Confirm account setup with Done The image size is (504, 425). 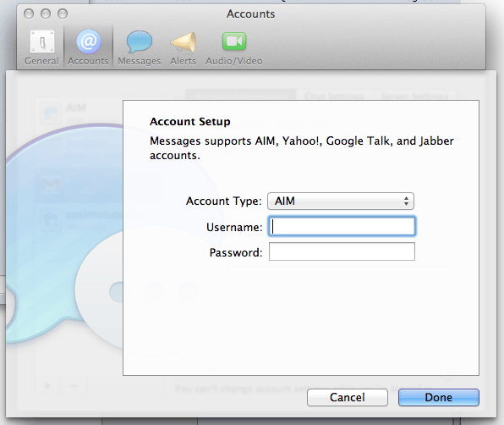tap(438, 397)
